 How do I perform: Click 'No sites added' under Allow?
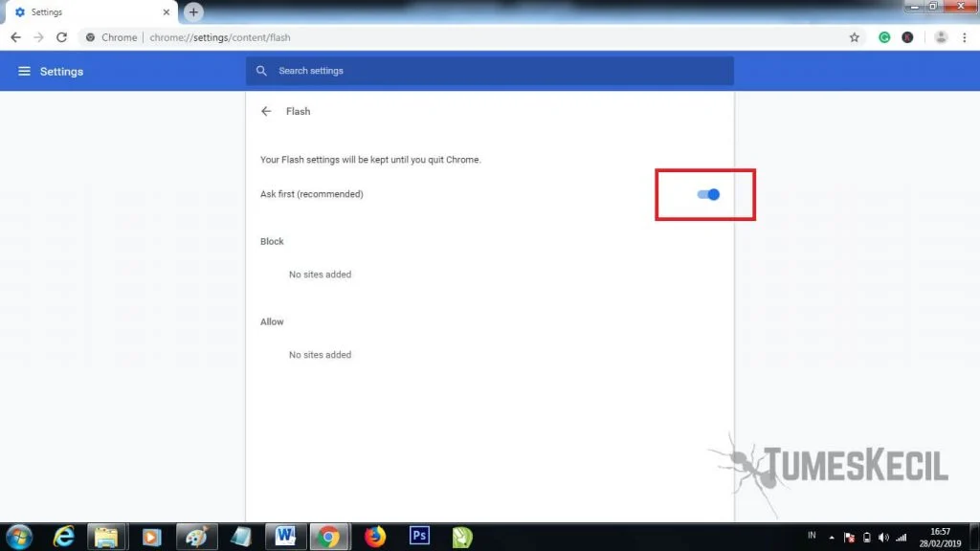point(320,355)
